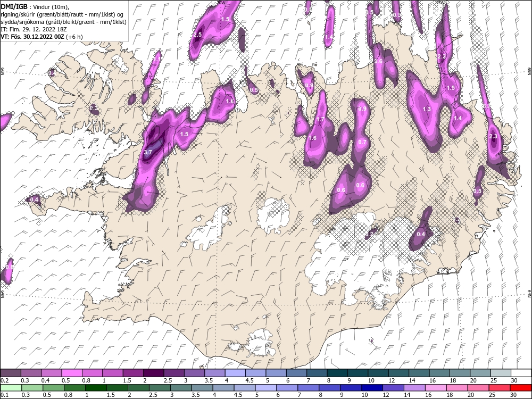Click the 20W longitude label
This screenshot has height=399, width=532.
coord(221,2)
